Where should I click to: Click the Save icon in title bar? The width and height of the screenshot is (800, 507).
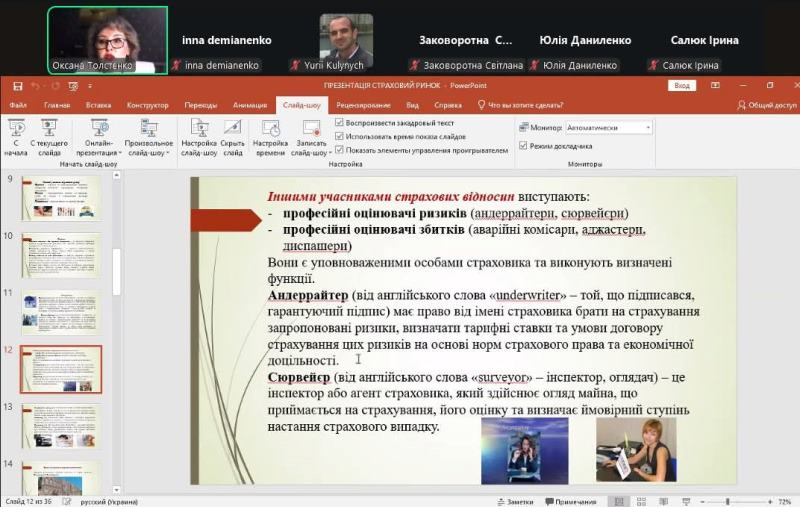click(x=18, y=86)
